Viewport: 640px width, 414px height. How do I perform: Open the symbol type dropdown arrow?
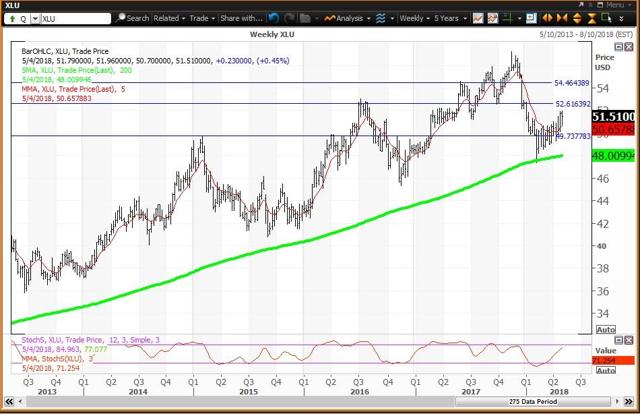point(35,19)
